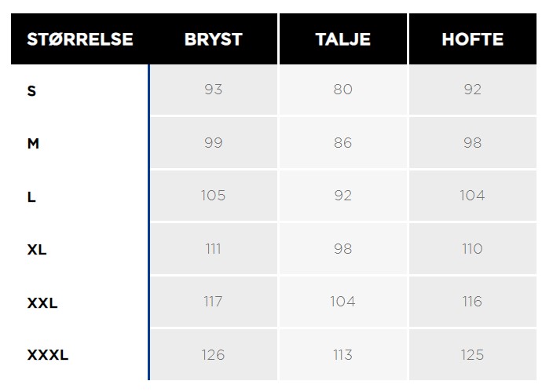Click the XXL size row label

42,303
